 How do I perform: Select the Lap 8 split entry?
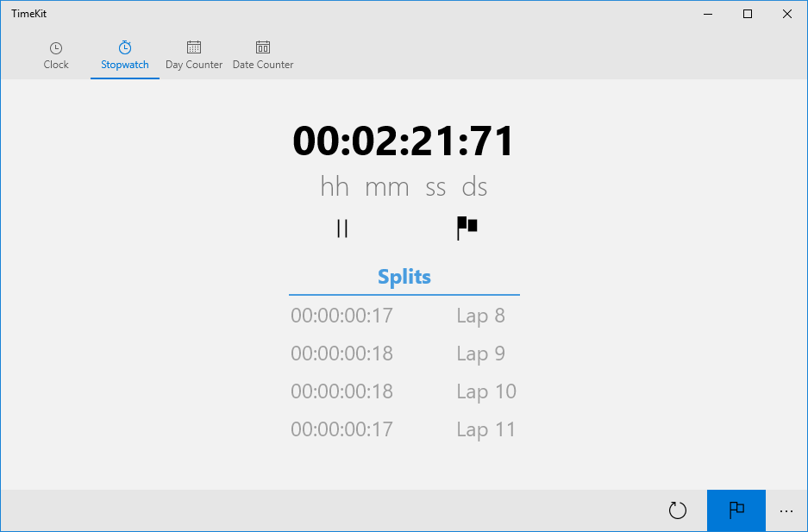tap(480, 316)
